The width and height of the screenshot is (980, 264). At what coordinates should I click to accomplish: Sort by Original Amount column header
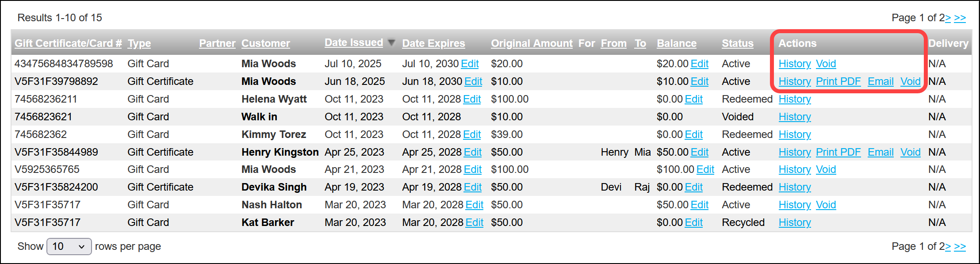[532, 43]
